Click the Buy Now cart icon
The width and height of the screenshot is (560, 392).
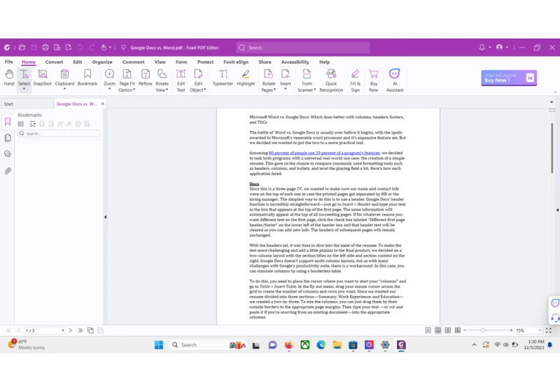coord(374,74)
